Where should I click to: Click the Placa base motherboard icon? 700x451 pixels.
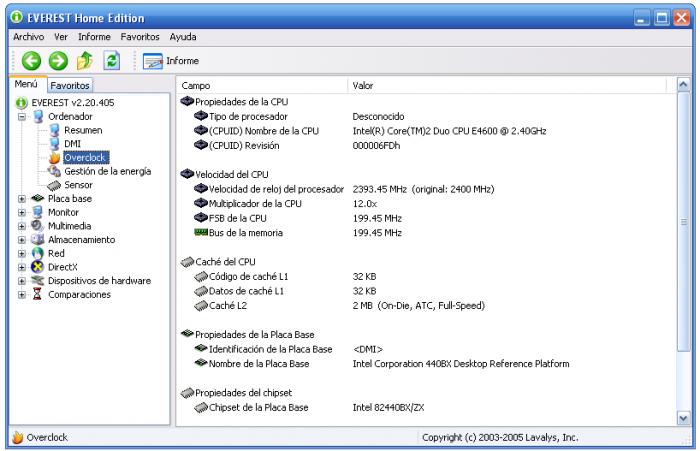[38, 198]
